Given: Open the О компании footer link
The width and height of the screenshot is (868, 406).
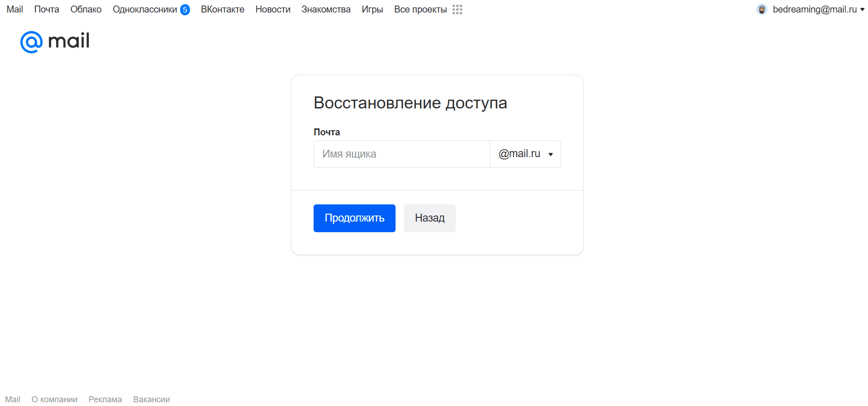Looking at the screenshot, I should [x=54, y=400].
